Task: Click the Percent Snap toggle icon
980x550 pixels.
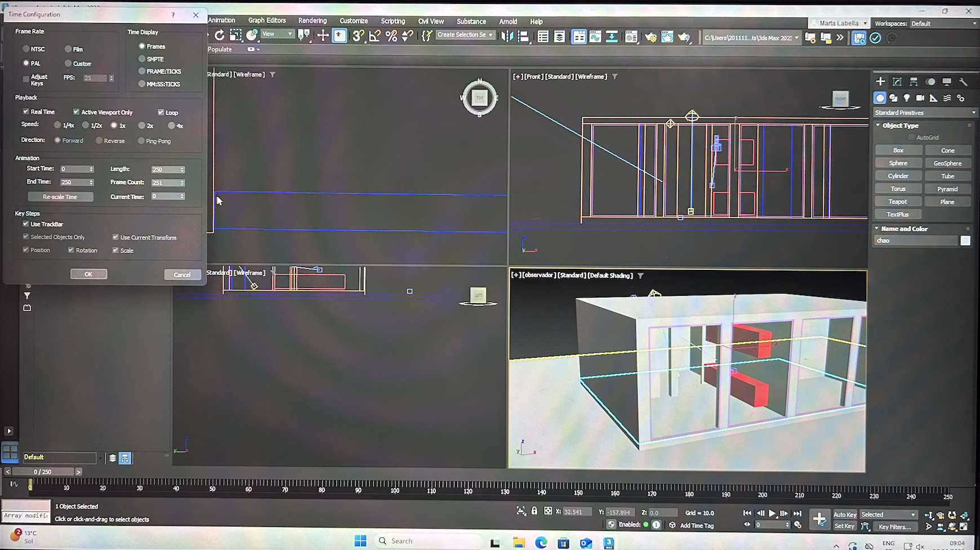Action: (x=391, y=36)
